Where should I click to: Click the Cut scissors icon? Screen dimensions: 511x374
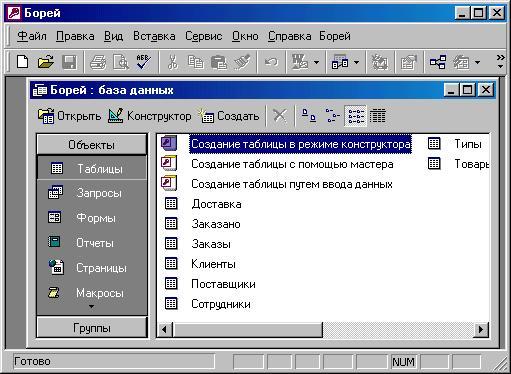point(172,62)
